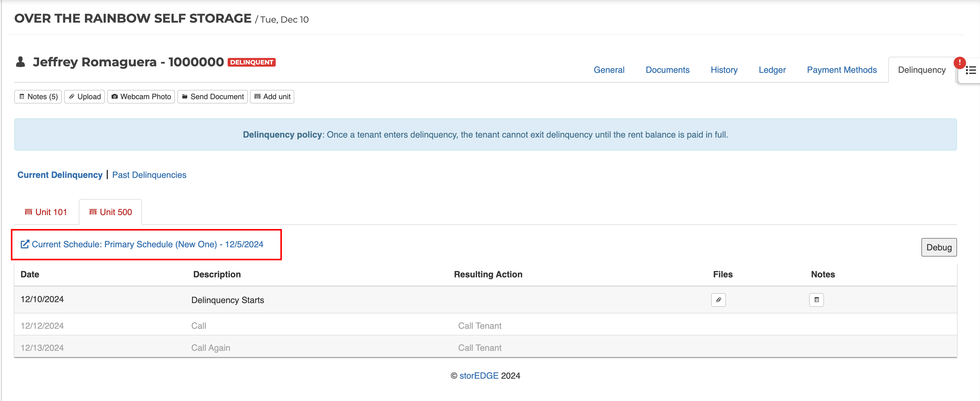Switch to the Unit 101 tab

(x=46, y=212)
